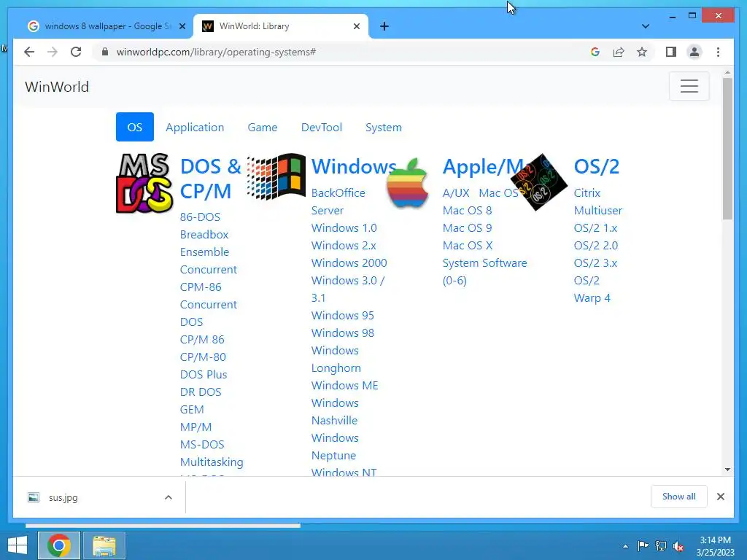
Task: Open the DR DOS link
Action: click(201, 392)
